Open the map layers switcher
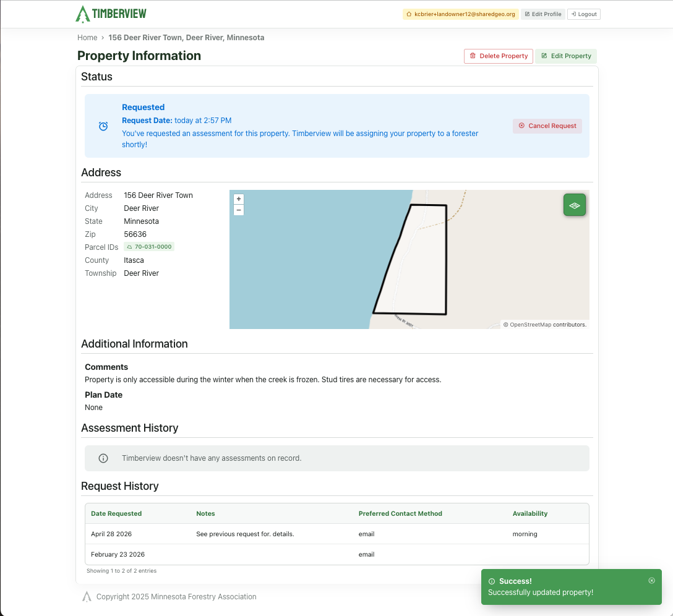The height and width of the screenshot is (616, 673). 574,205
